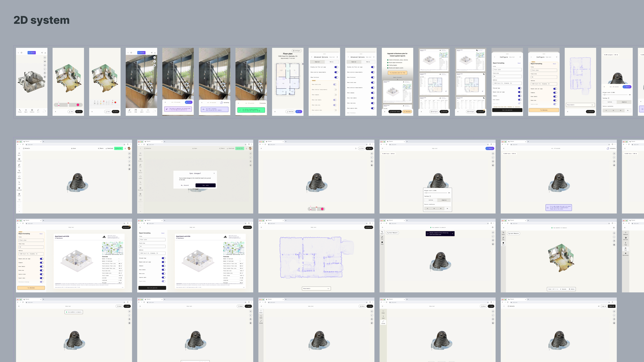The width and height of the screenshot is (644, 362).
Task: Select Area tool in room-model Auto Measure frame
Action: [x=503, y=243]
